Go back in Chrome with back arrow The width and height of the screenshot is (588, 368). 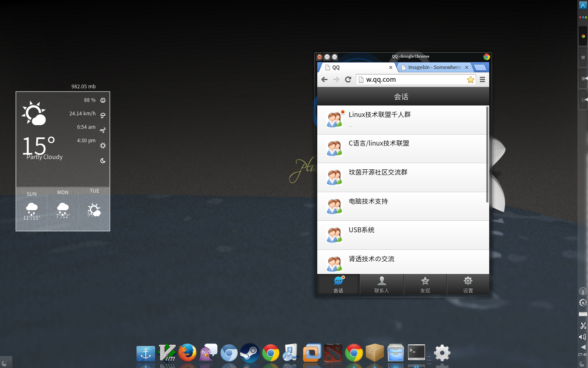coord(325,79)
